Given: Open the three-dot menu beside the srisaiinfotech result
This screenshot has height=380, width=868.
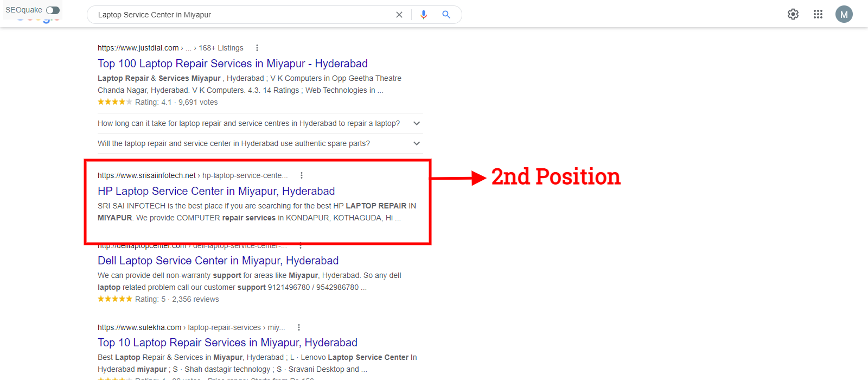Looking at the screenshot, I should pyautogui.click(x=302, y=175).
